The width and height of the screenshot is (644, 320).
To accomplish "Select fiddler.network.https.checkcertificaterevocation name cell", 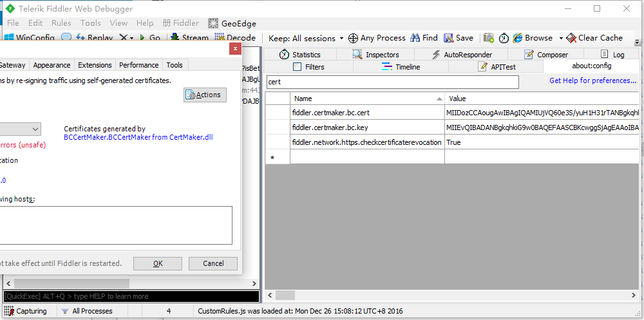I will [367, 142].
